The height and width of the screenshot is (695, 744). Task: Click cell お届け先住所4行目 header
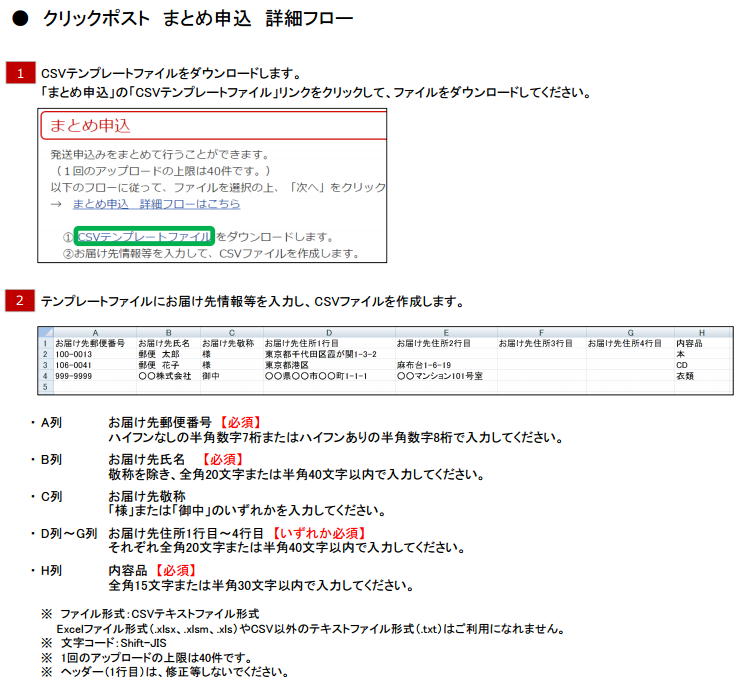(x=630, y=343)
